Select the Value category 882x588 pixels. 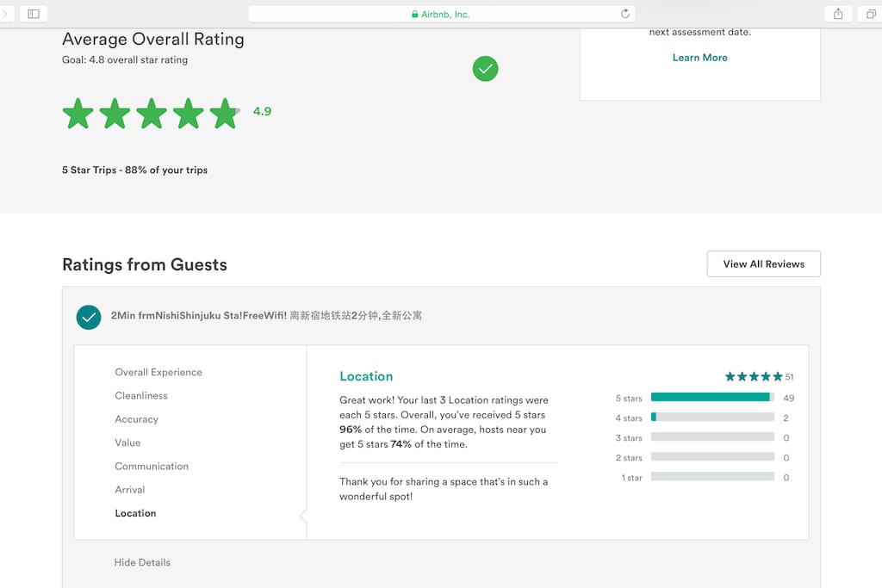pos(127,443)
